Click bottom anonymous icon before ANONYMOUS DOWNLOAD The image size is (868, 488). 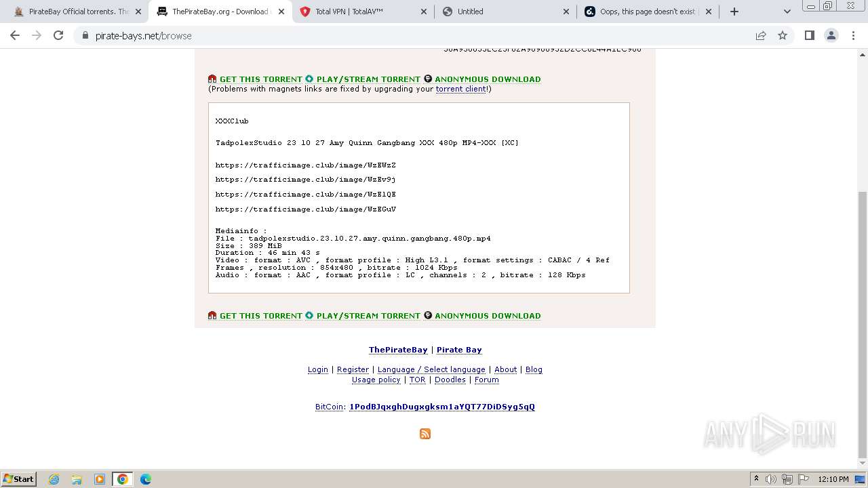428,316
